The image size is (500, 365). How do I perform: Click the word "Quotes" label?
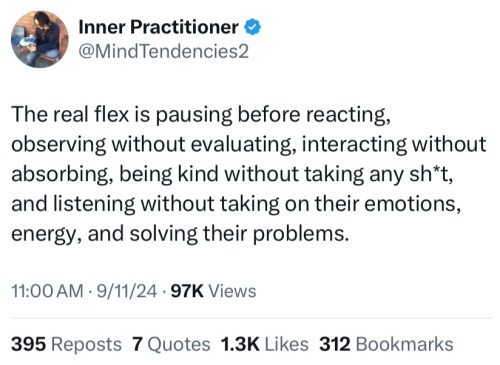point(179,344)
